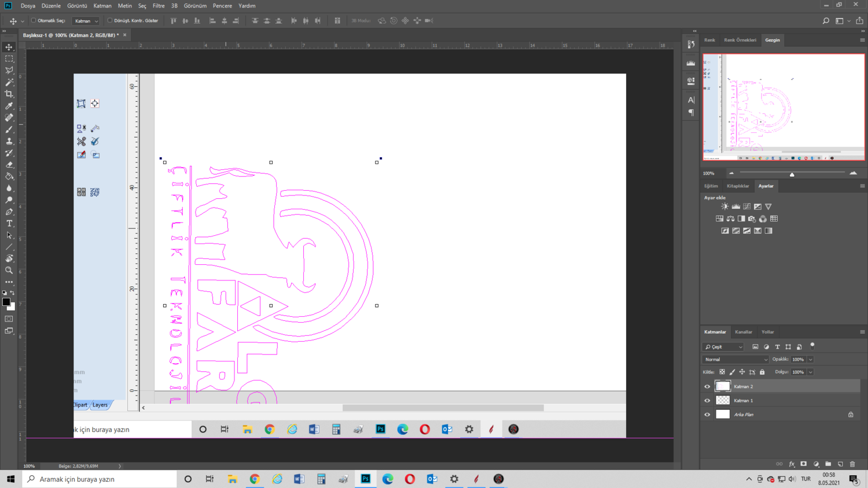Open the Dolgu fill dropdown arrow
This screenshot has width=868, height=488.
(810, 372)
